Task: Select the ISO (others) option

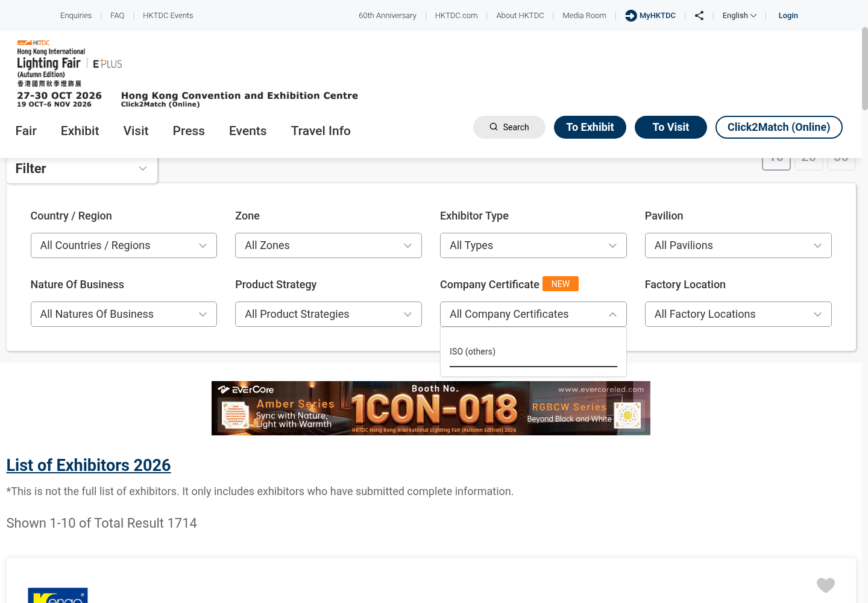Action: [533, 352]
